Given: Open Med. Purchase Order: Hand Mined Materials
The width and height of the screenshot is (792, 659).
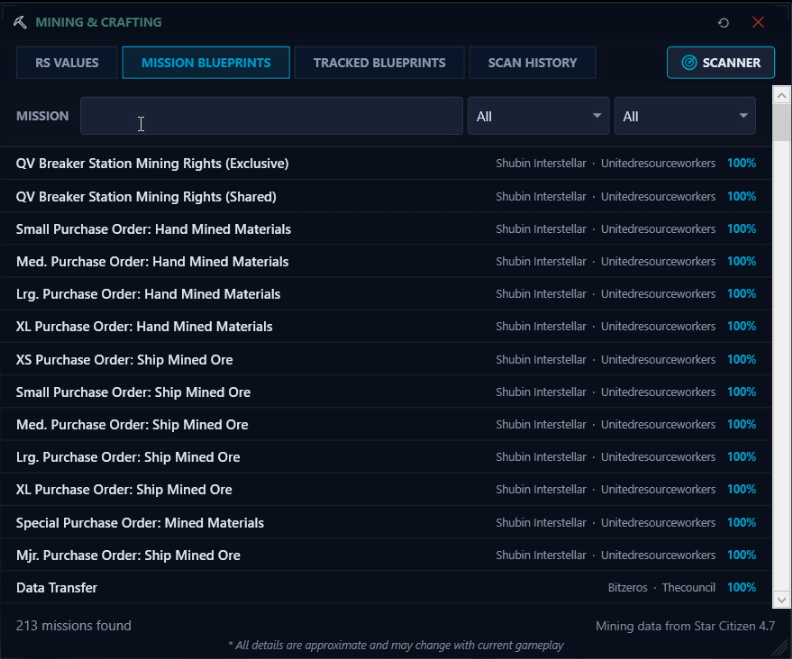Looking at the screenshot, I should point(386,262).
